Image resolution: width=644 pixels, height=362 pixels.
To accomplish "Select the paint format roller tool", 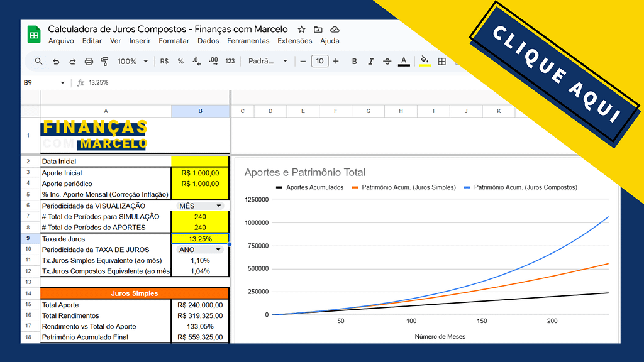I will (105, 62).
